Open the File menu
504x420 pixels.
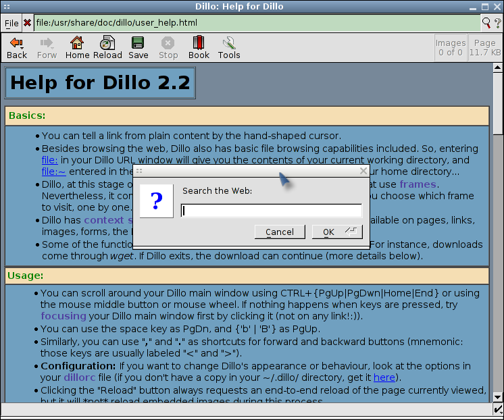(x=11, y=23)
